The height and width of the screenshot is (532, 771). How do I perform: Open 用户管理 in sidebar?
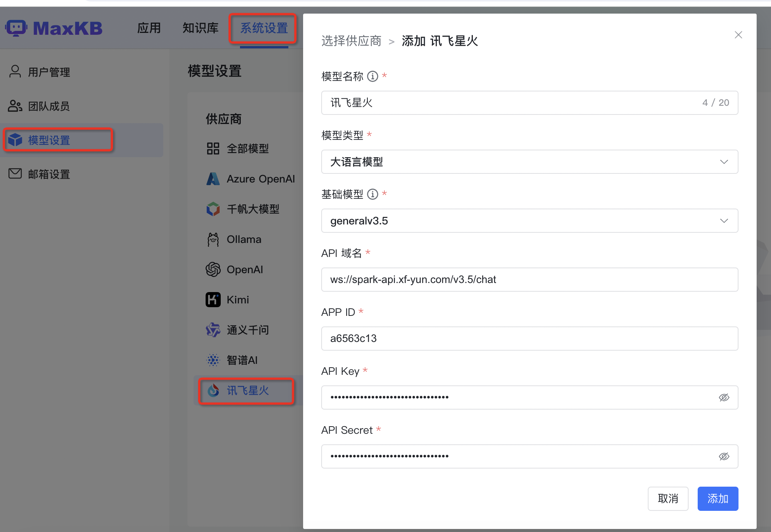pyautogui.click(x=49, y=72)
